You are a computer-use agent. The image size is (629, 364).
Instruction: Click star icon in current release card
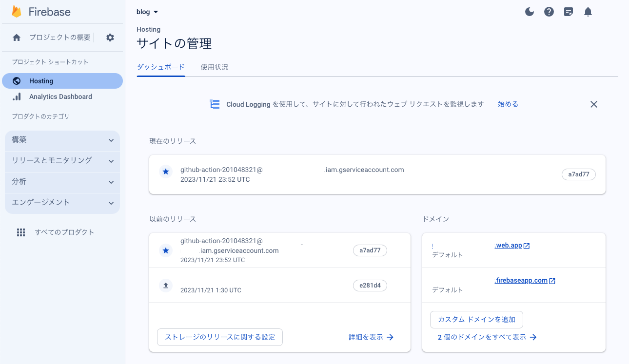coord(166,172)
